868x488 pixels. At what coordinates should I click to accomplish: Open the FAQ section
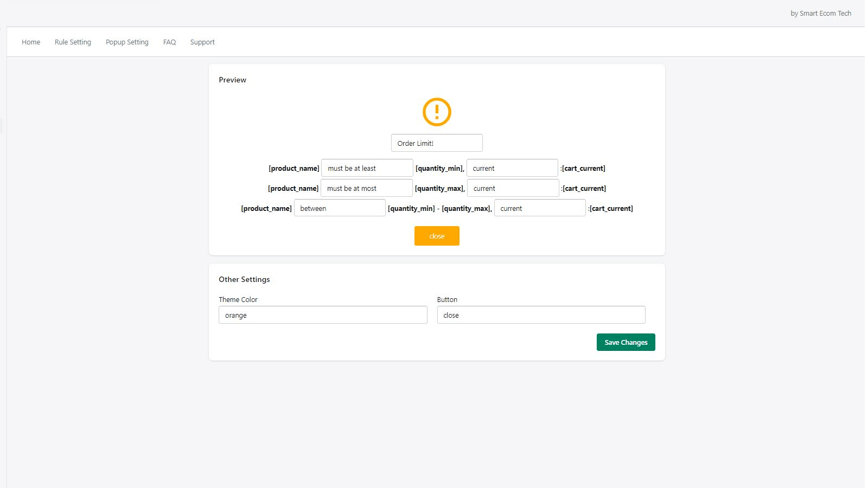pos(169,42)
